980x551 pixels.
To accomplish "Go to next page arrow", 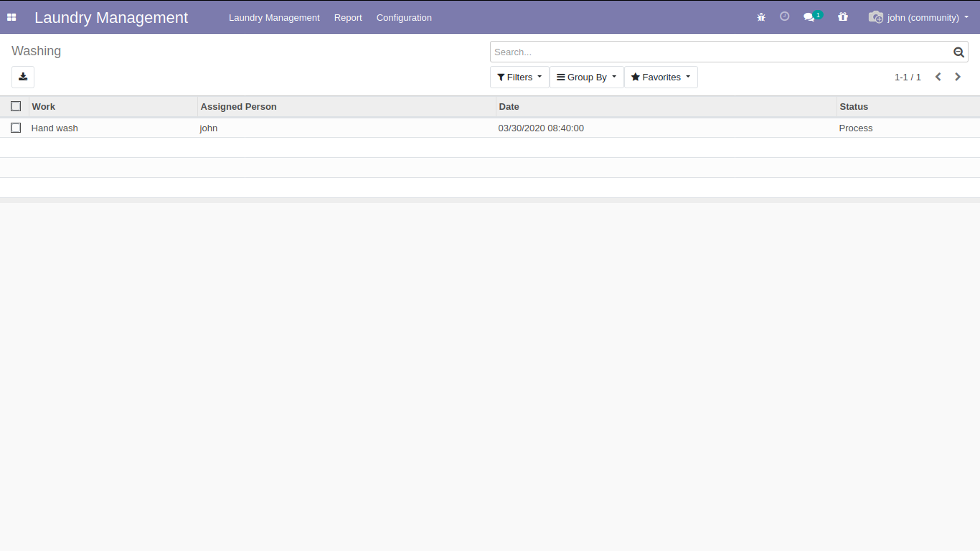I will (958, 77).
